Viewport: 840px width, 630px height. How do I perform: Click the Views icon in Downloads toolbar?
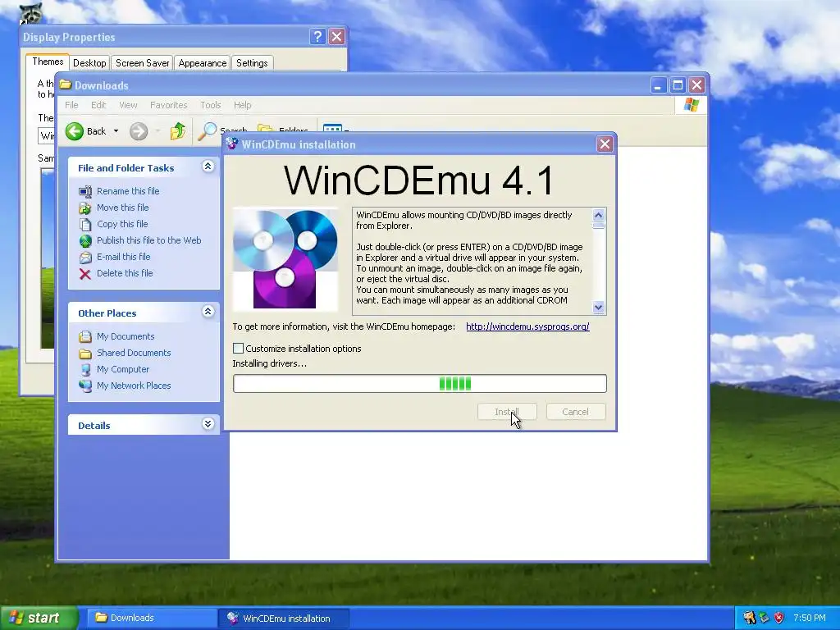point(332,129)
